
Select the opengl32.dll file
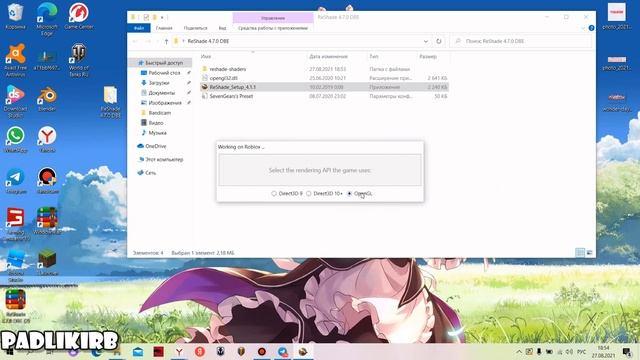pos(223,78)
